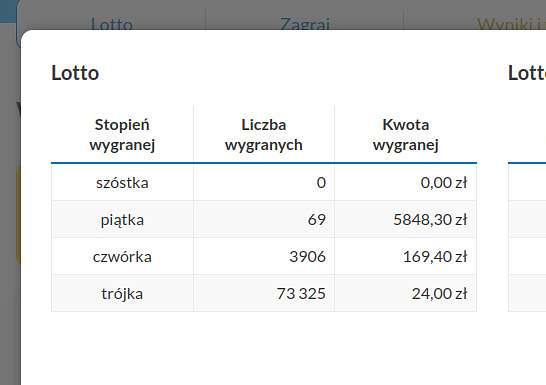Select the trójka row label
This screenshot has height=385, width=546.
[122, 294]
